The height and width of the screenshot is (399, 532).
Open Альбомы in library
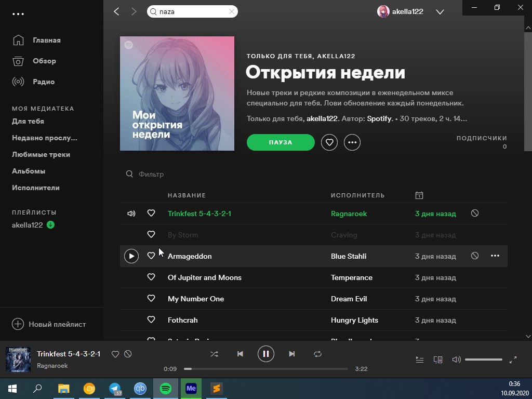point(29,171)
